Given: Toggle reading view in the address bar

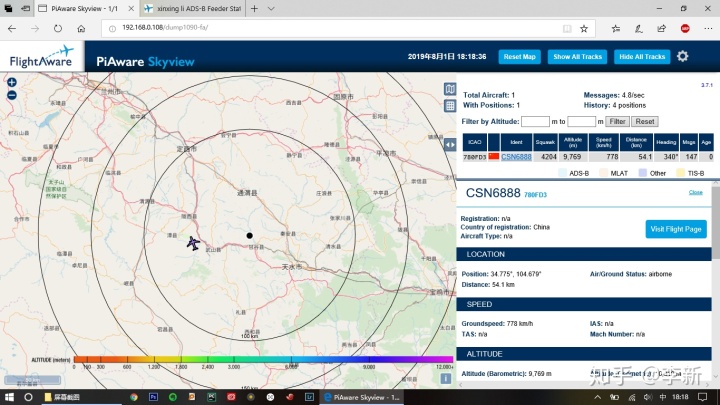Looking at the screenshot, I should coord(567,28).
